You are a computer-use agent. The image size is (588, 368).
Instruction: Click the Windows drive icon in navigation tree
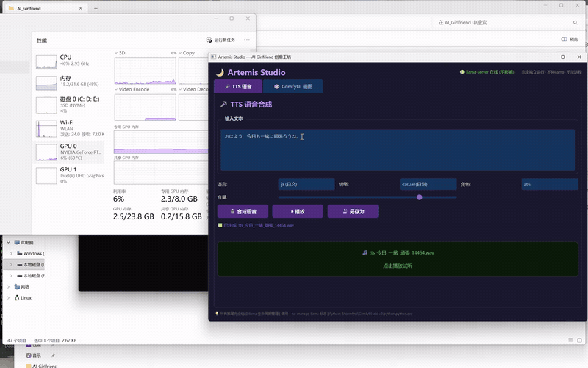20,253
